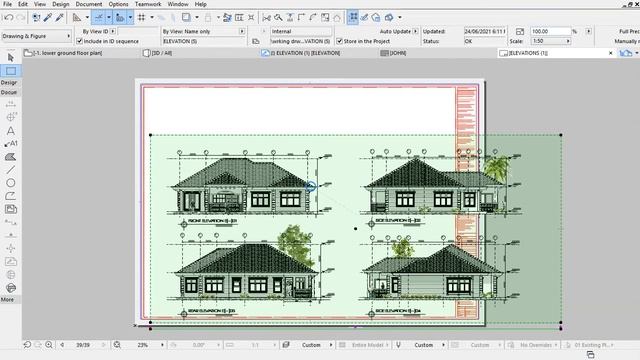Toggle the Store in the Project checkbox

(340, 41)
